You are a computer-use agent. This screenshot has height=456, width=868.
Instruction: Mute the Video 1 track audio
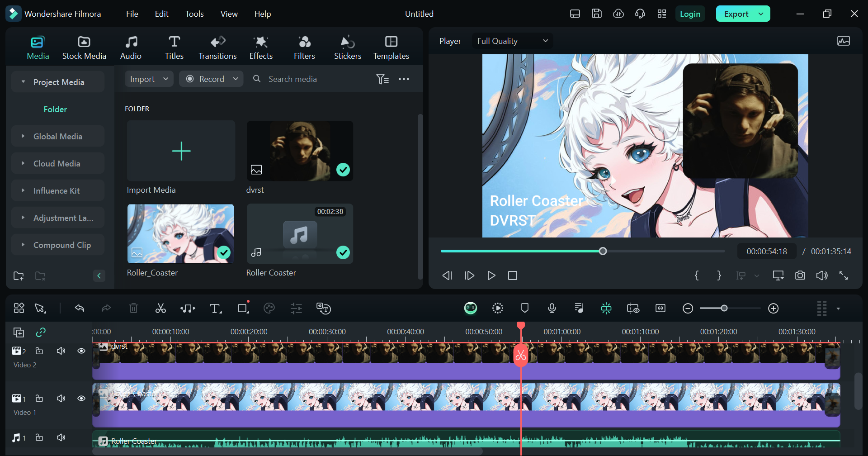click(x=61, y=399)
